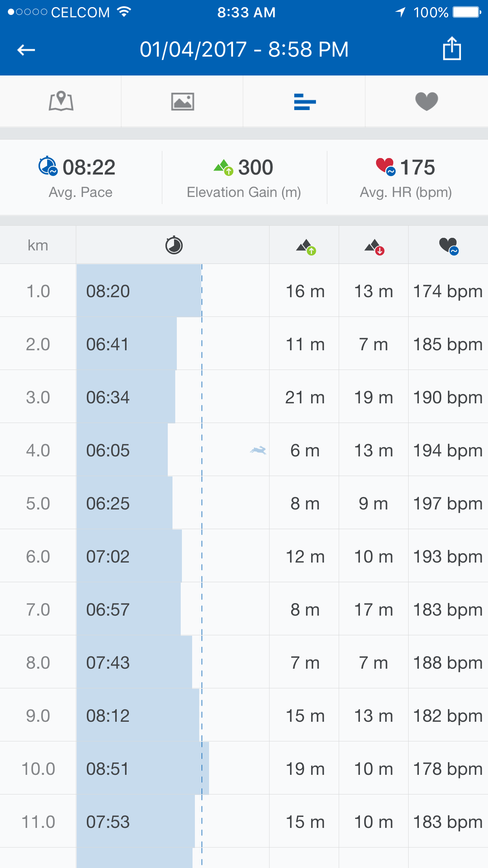Tap the Avg. HR heart icon

click(x=385, y=166)
